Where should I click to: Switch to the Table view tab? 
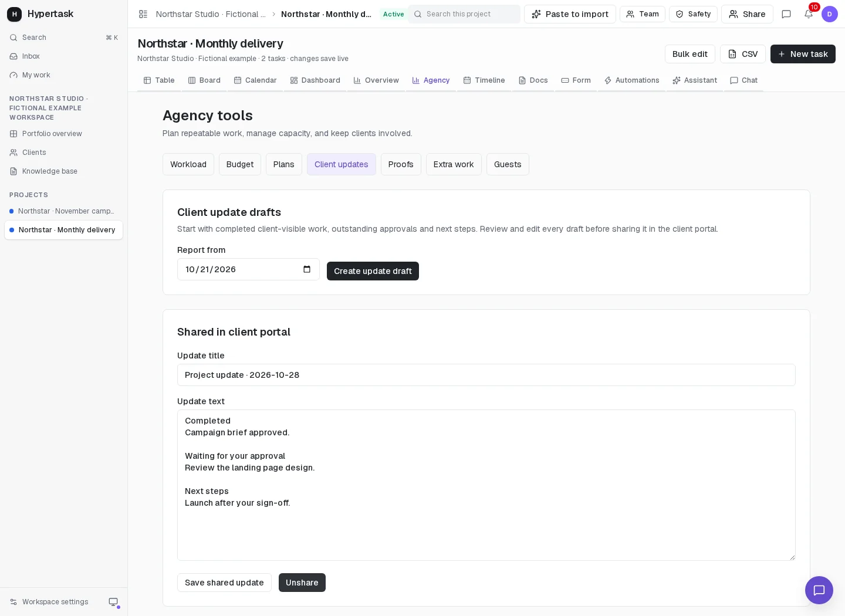(x=159, y=80)
